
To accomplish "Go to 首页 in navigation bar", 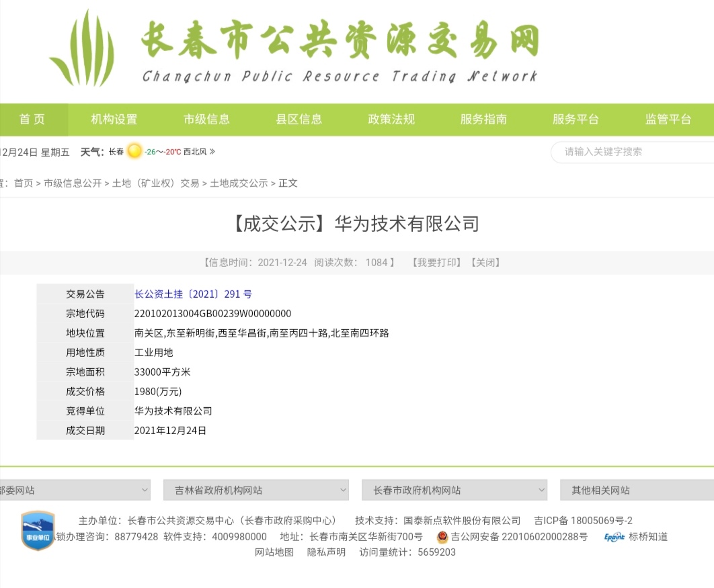I will [x=32, y=120].
